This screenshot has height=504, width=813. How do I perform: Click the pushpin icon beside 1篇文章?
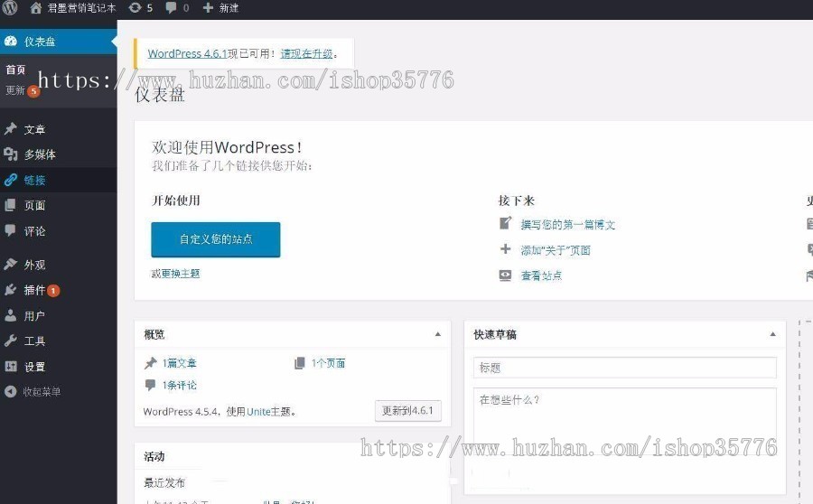[x=151, y=363]
